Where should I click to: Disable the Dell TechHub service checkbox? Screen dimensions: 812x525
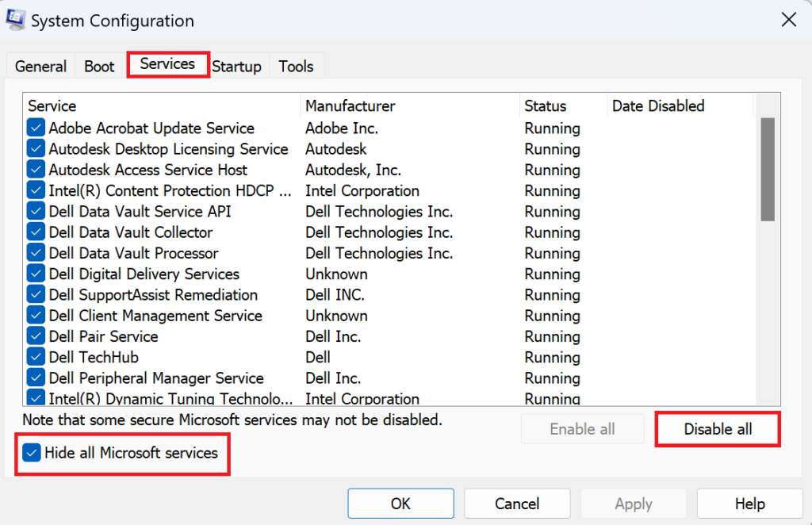[36, 358]
